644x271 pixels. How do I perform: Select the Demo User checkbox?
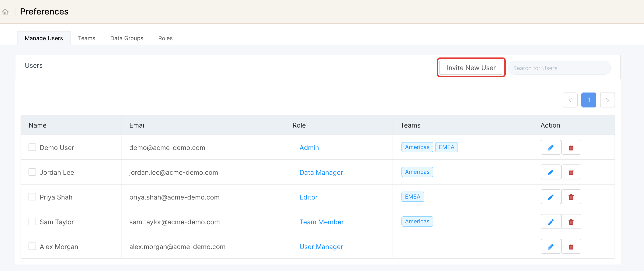(32, 147)
